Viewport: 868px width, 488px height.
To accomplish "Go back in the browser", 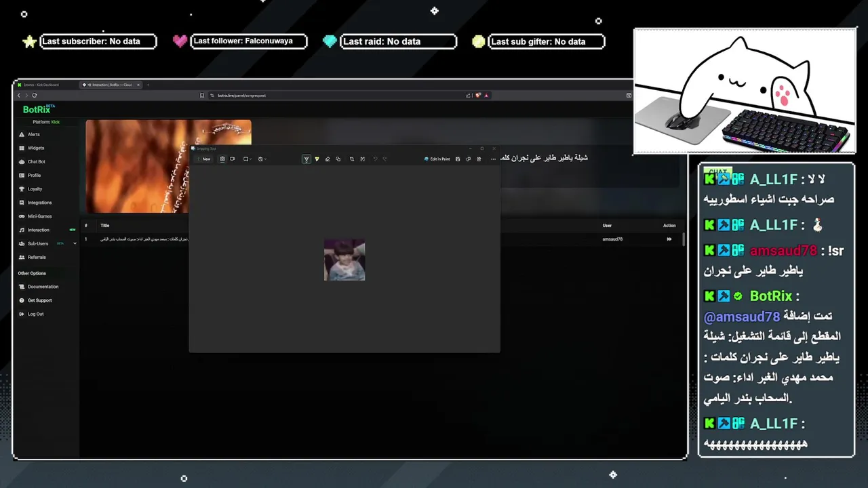I will [19, 96].
